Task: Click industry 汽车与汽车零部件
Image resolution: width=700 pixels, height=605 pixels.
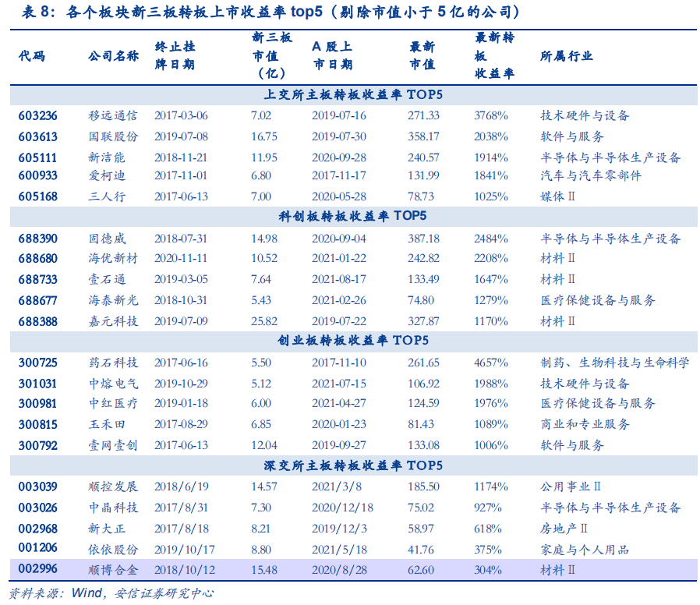Action: click(591, 176)
